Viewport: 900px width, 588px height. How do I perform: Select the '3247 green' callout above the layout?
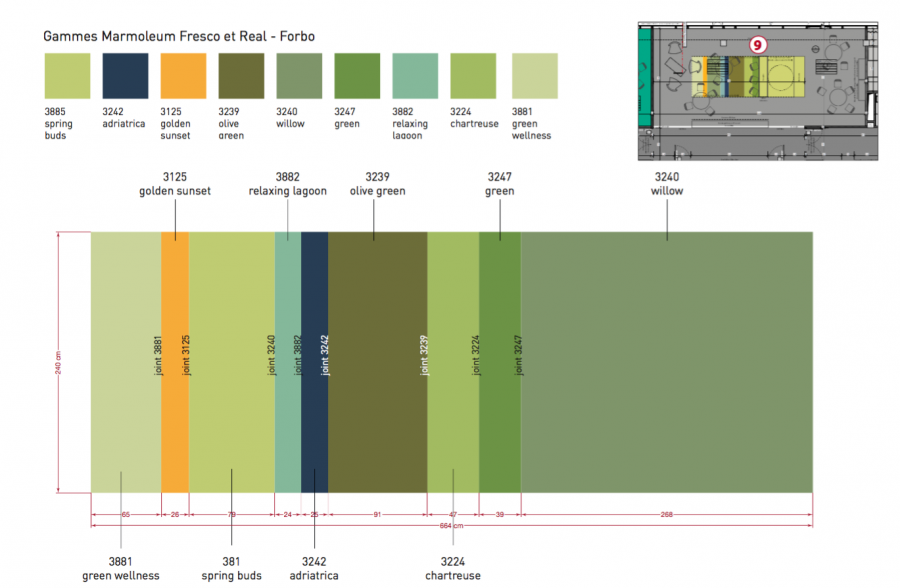coord(500,184)
